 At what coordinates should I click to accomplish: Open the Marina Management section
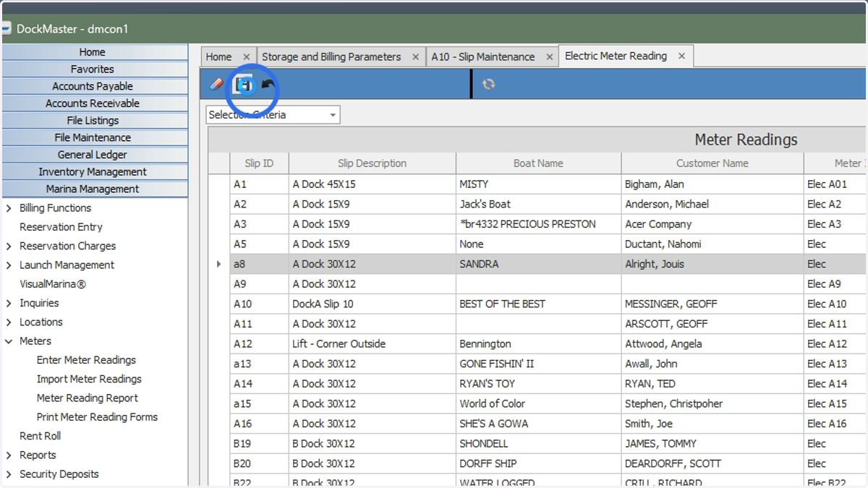coord(95,189)
